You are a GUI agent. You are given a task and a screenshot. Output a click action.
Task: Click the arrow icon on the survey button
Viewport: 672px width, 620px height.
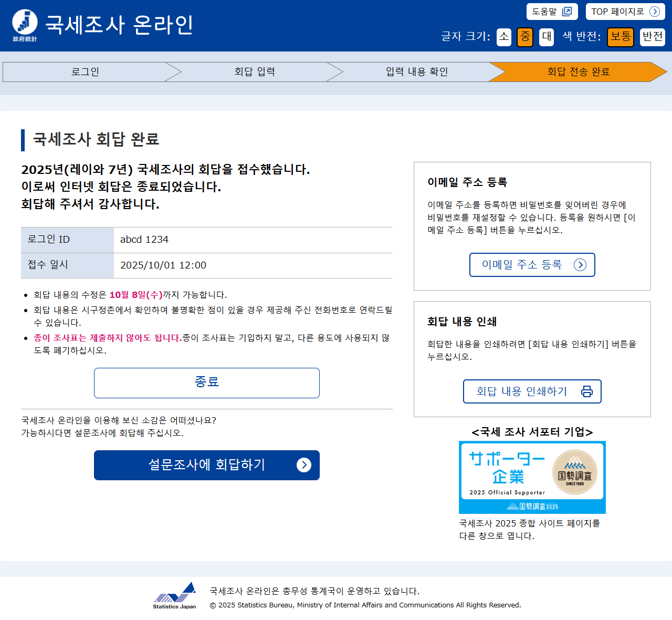tap(303, 465)
